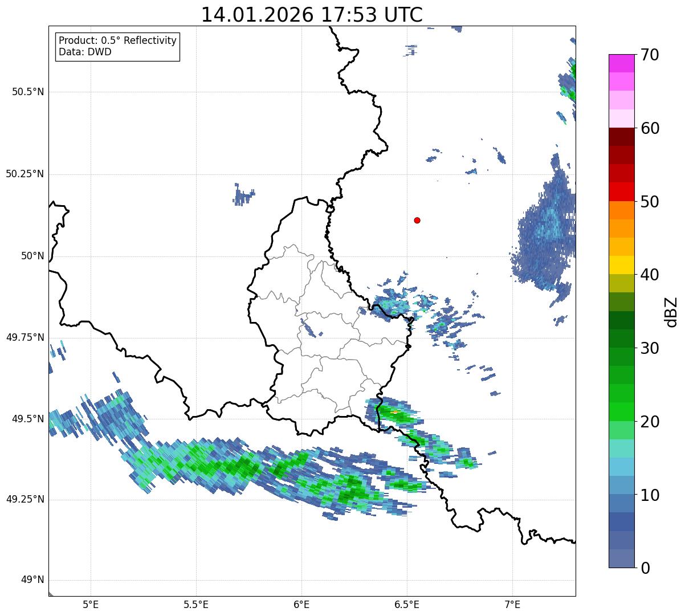
Task: Click the white-pink colorbar segment above 60
Action: [621, 119]
